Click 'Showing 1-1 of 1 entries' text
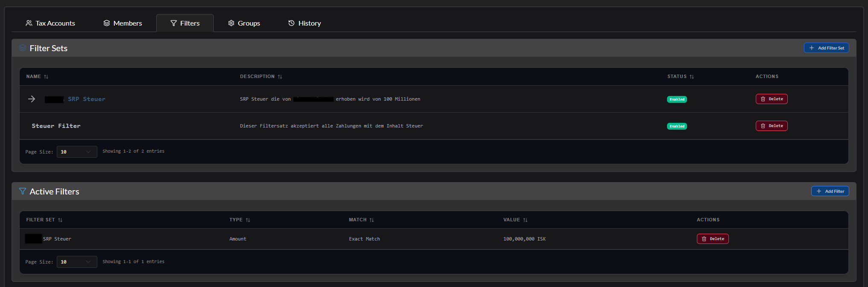This screenshot has width=868, height=287. pos(133,262)
